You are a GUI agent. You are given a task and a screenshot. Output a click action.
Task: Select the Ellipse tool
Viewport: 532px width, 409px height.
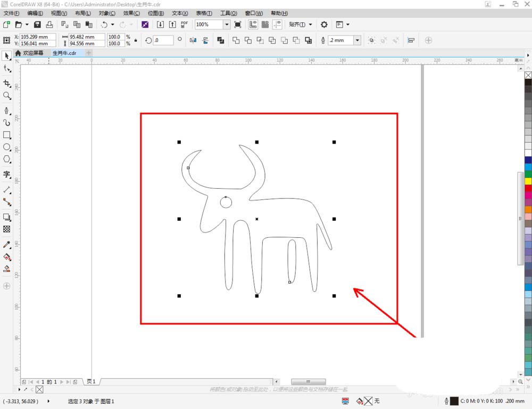7,147
